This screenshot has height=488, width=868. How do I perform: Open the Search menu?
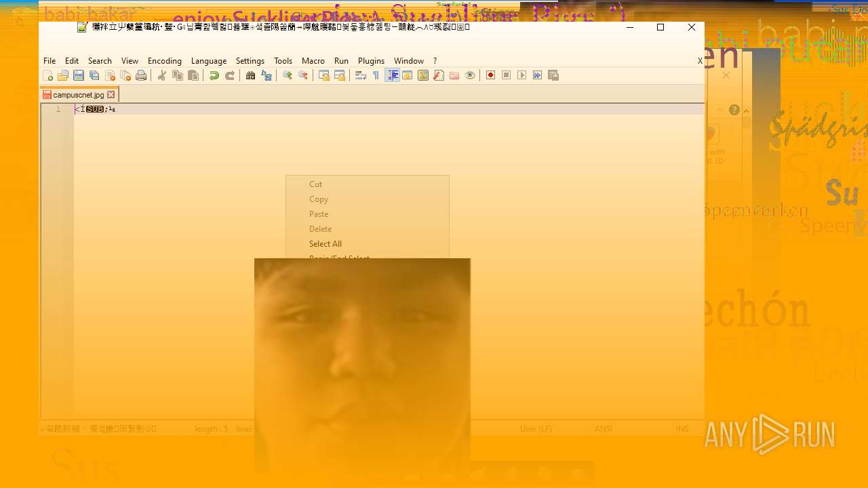(100, 61)
